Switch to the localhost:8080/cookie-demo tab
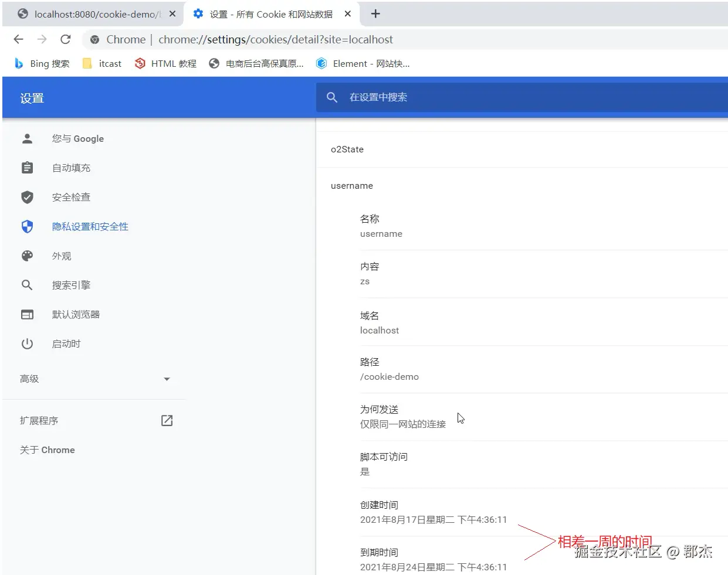 tap(94, 13)
